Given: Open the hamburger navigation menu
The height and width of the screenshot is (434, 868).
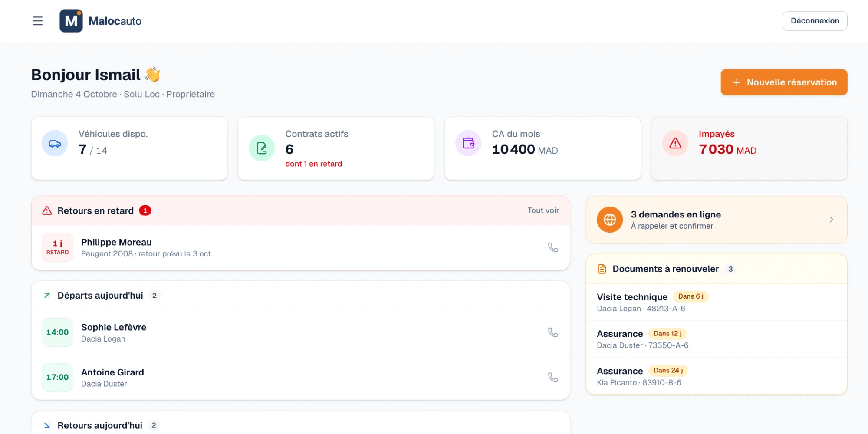Looking at the screenshot, I should pyautogui.click(x=38, y=21).
